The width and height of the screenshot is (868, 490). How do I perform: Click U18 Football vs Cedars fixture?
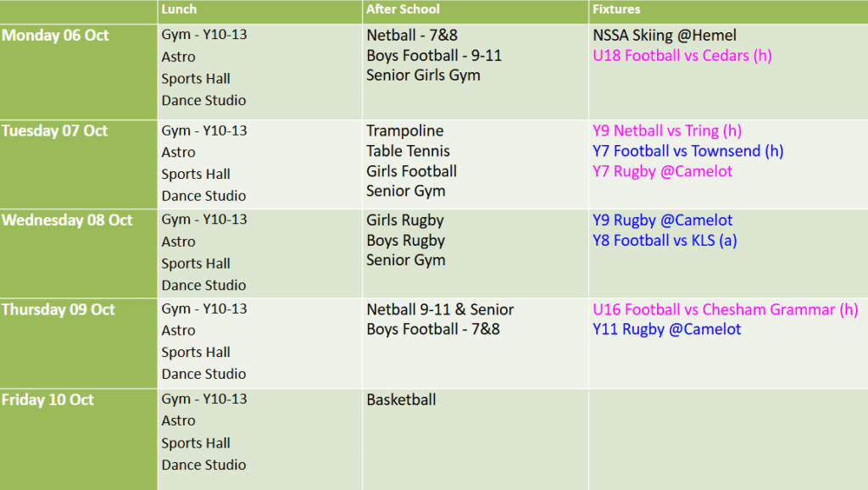point(682,56)
